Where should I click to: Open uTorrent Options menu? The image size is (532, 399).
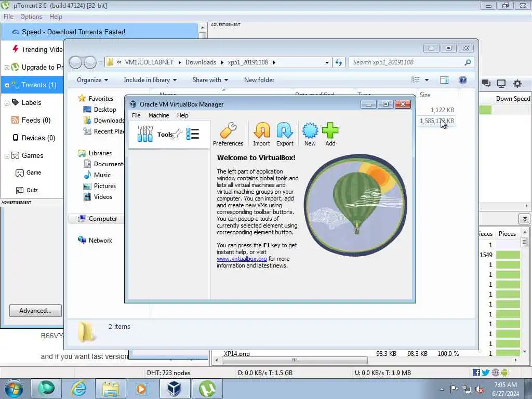[x=31, y=17]
